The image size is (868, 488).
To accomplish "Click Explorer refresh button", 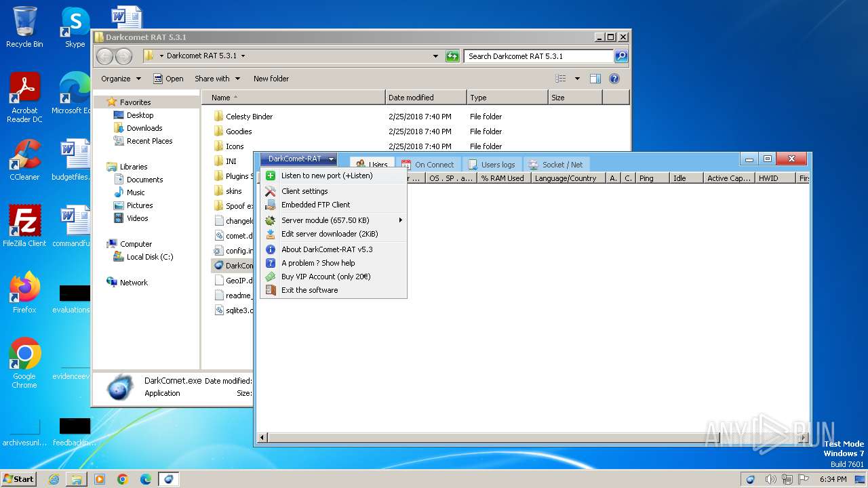I will pos(452,56).
